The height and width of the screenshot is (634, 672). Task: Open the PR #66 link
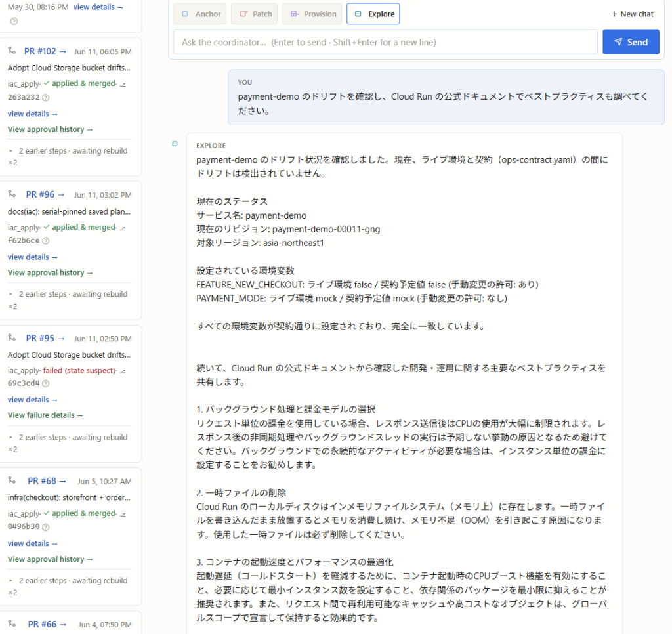47,624
